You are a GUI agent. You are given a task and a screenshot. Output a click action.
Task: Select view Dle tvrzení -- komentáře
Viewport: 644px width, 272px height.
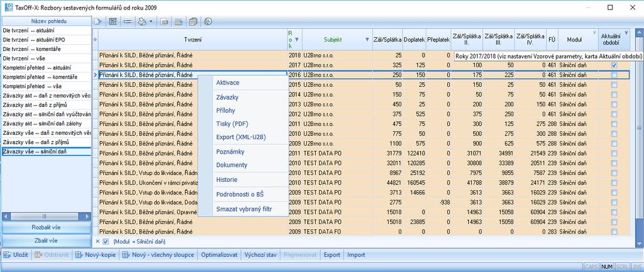pos(47,48)
